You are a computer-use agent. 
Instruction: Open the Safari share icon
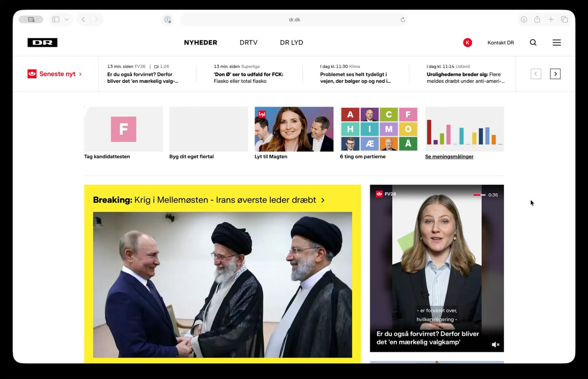coord(537,20)
